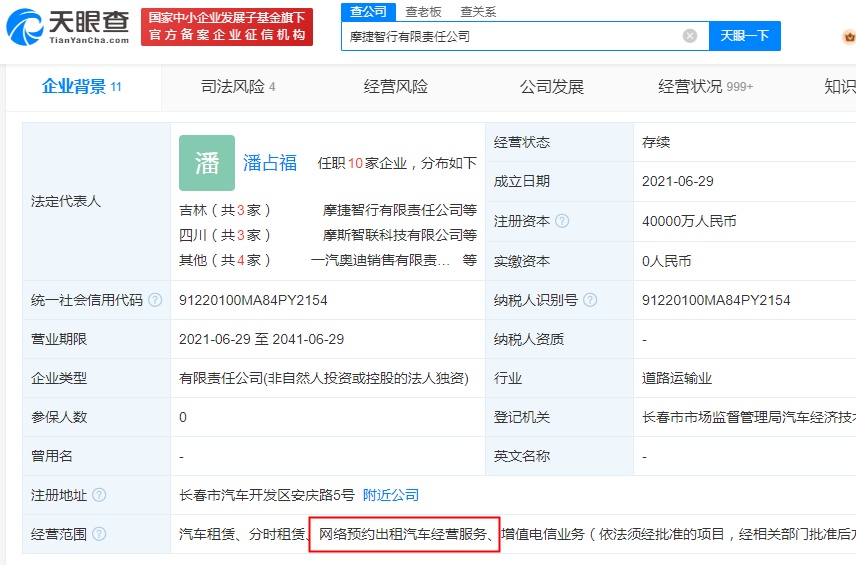Click the help icon next to 经营范围
The height and width of the screenshot is (565, 856).
tap(99, 534)
